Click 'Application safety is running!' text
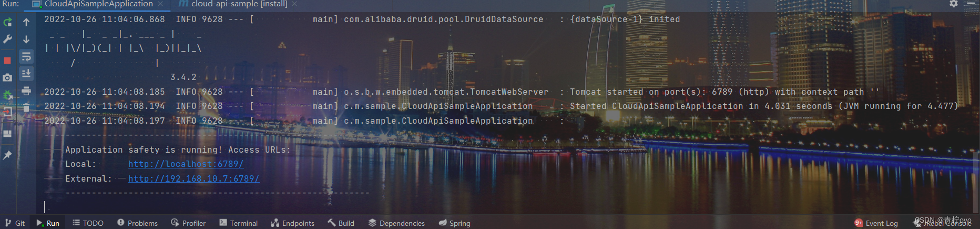980x229 pixels. pos(144,150)
